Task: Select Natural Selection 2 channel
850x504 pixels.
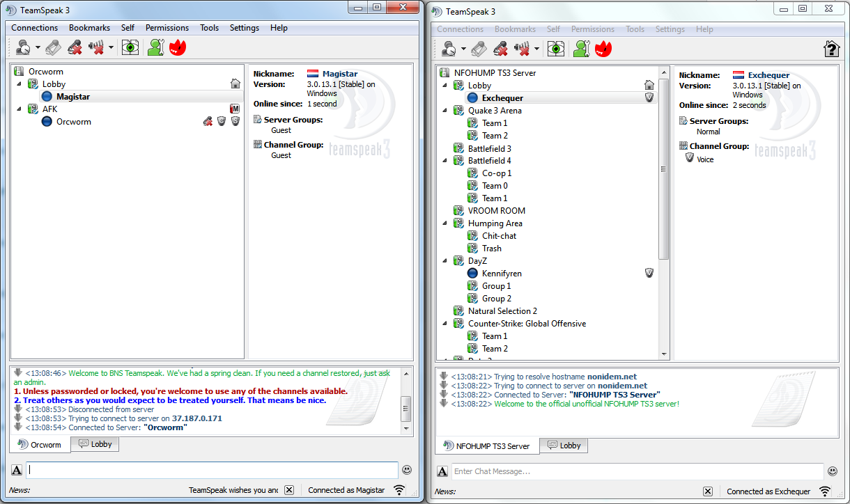Action: (502, 310)
